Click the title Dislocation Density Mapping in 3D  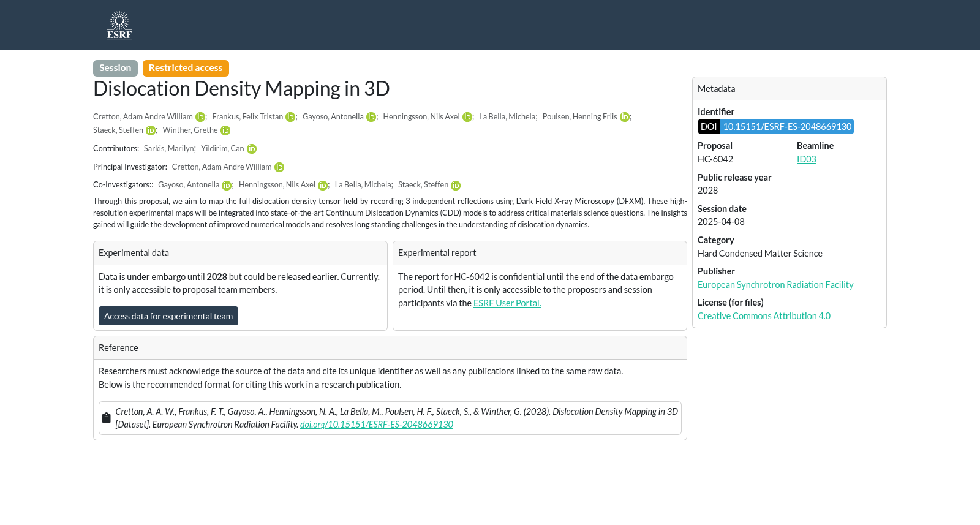click(241, 89)
